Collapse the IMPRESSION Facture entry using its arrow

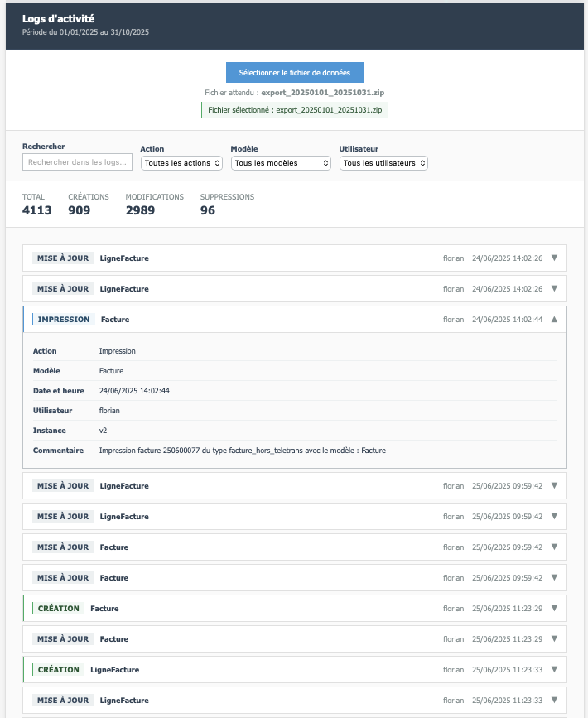(554, 319)
